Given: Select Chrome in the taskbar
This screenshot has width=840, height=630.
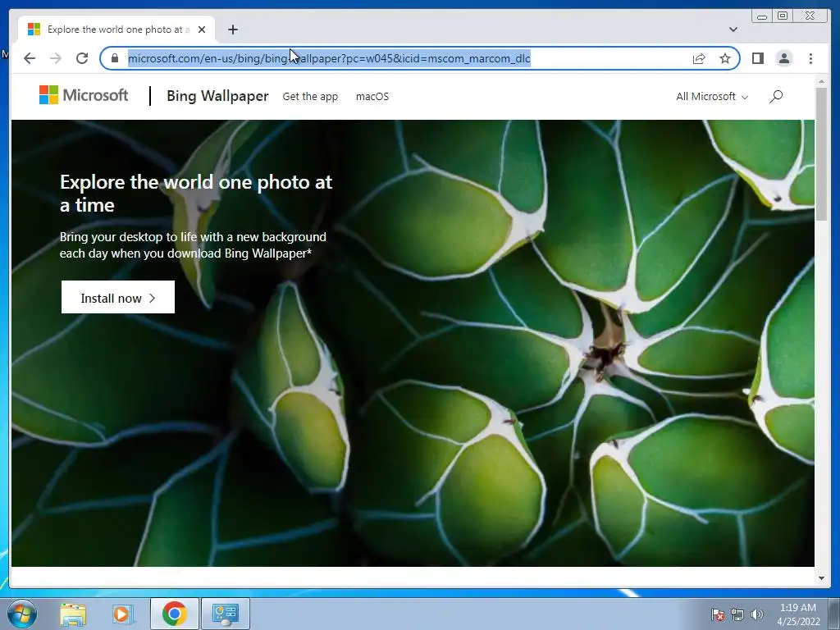Looking at the screenshot, I should coord(174,614).
